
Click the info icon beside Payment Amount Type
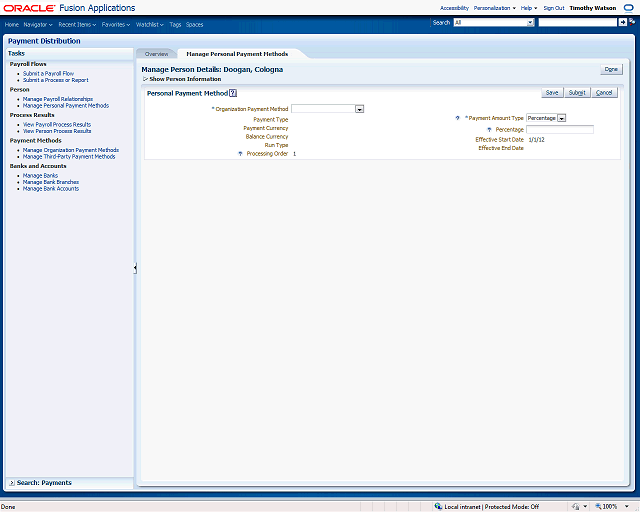458,118
